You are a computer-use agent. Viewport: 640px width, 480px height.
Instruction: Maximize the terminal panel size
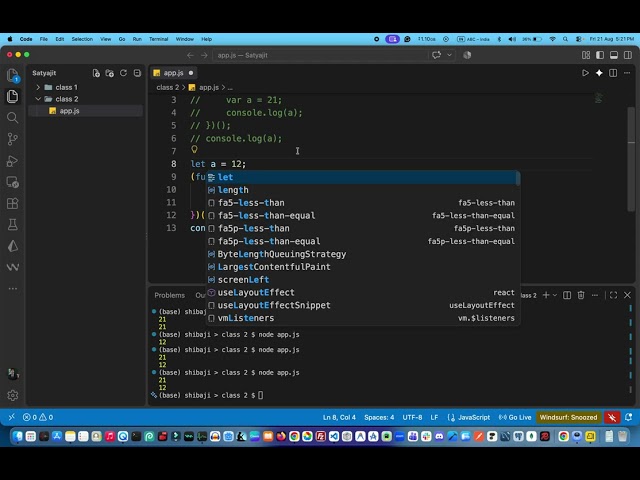pyautogui.click(x=613, y=295)
